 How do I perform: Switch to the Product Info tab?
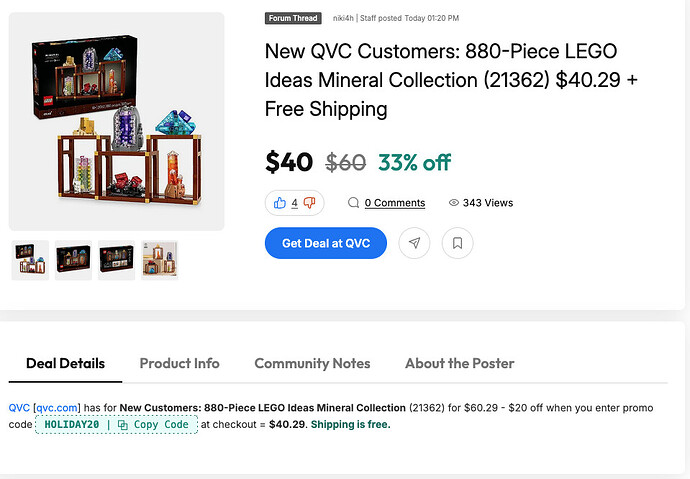point(179,363)
